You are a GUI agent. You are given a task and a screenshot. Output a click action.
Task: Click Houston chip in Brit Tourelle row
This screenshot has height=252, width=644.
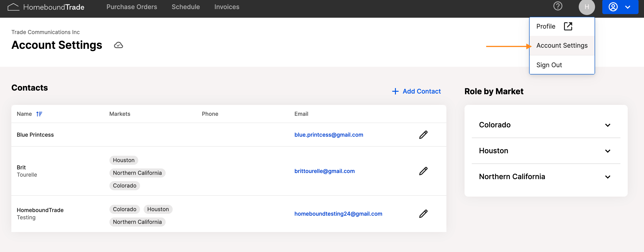pyautogui.click(x=123, y=160)
